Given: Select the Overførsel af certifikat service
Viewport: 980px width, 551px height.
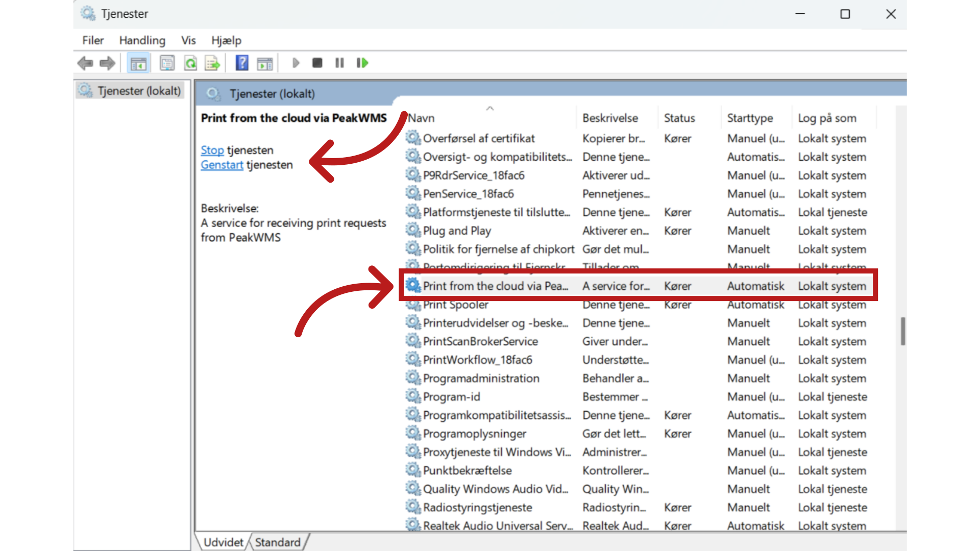Looking at the screenshot, I should pyautogui.click(x=479, y=138).
